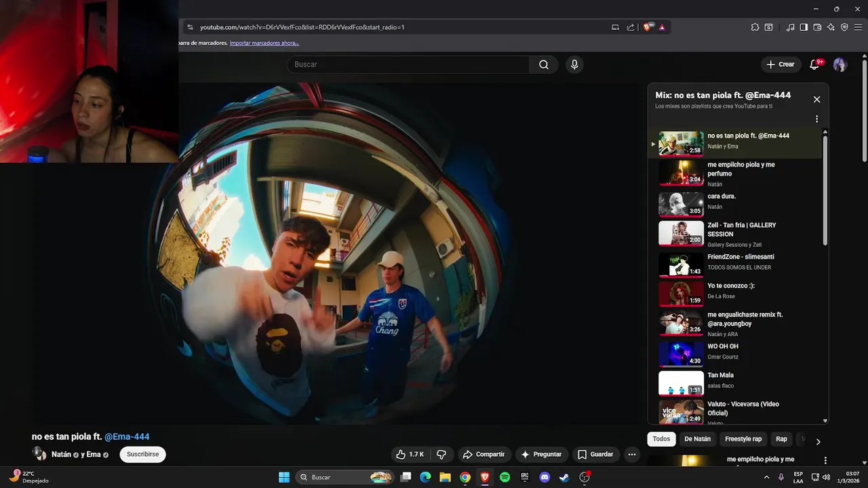Image resolution: width=868 pixels, height=488 pixels.
Task: Open Epic Games from the taskbar
Action: coord(524,477)
